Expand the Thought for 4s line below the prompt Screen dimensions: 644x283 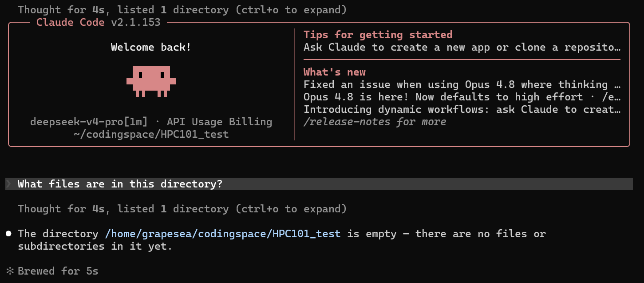point(182,209)
